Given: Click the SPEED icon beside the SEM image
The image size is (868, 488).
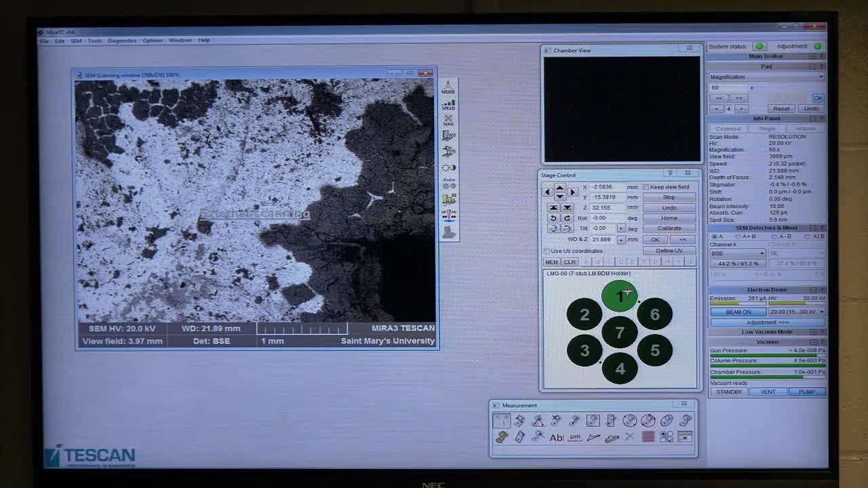Looking at the screenshot, I should point(448,104).
